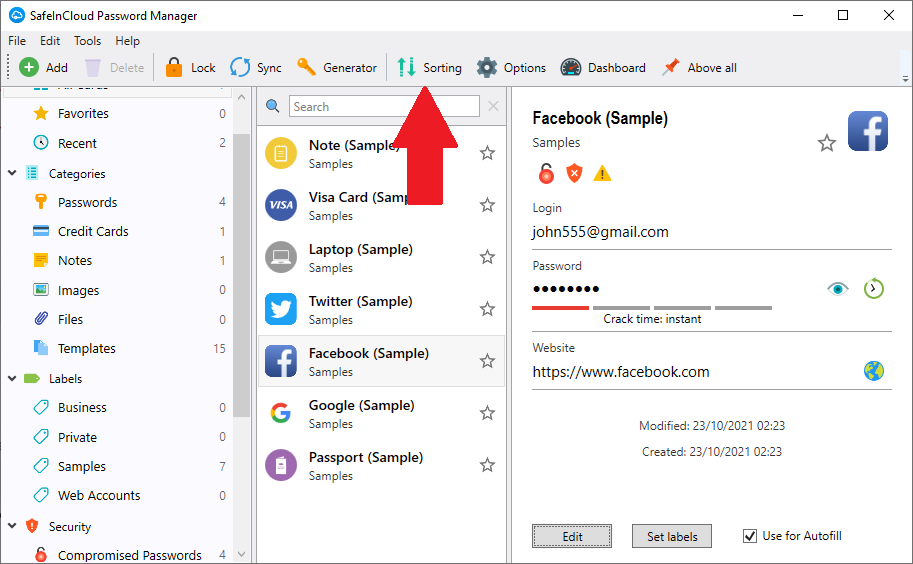Open the Passport (Sample) entry
913x564 pixels.
(x=381, y=465)
